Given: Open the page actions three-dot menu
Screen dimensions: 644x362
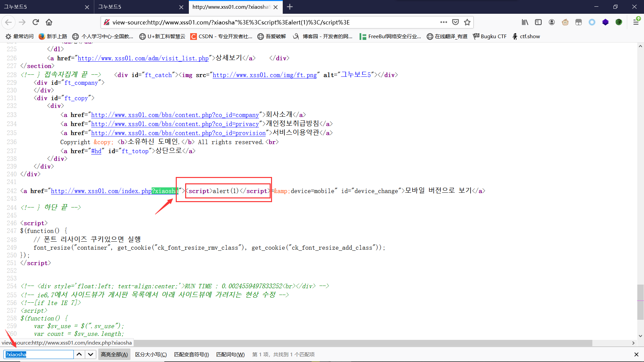Looking at the screenshot, I should 443,22.
